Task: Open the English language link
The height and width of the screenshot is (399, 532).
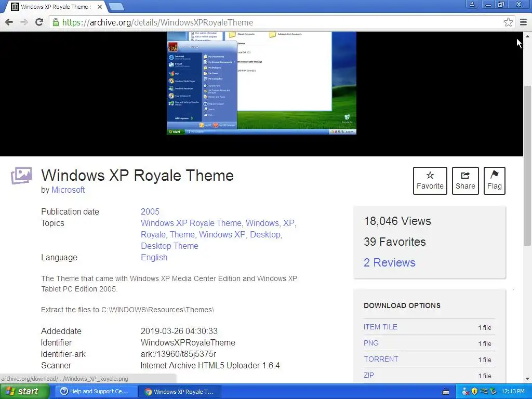Action: click(154, 258)
